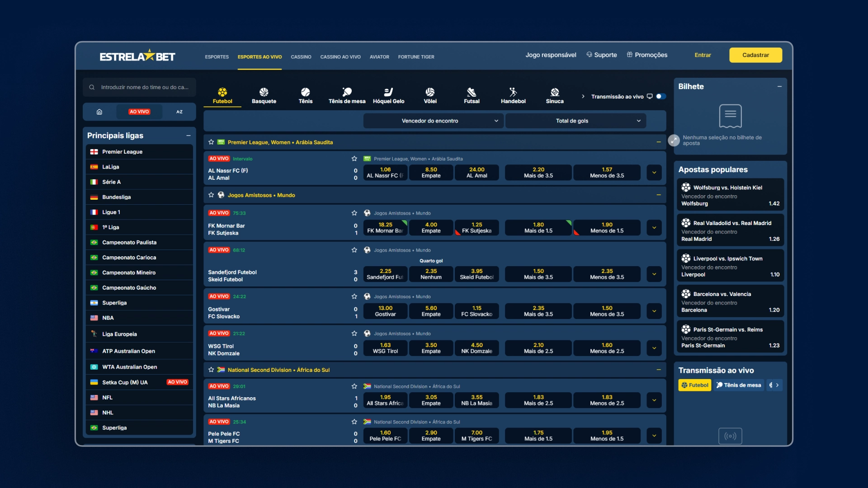
Task: Bet on AL Nassr FC at 1.06
Action: (x=386, y=173)
